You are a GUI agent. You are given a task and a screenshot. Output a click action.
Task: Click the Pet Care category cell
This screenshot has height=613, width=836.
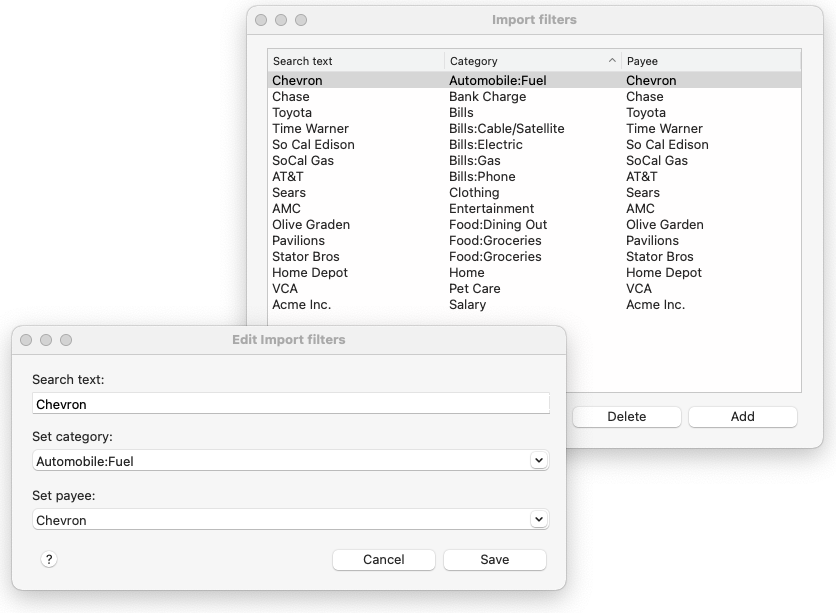click(475, 288)
